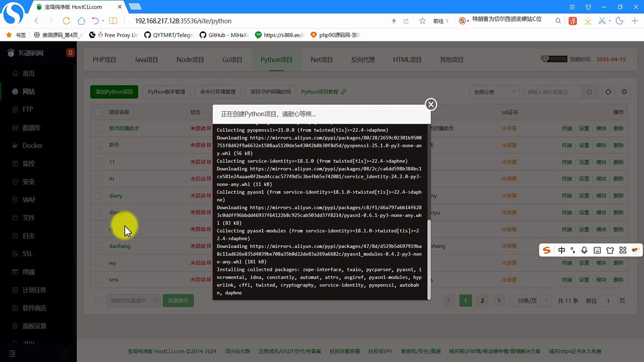This screenshot has width=644, height=362.
Task: Refresh the Python project list
Action: (x=608, y=92)
